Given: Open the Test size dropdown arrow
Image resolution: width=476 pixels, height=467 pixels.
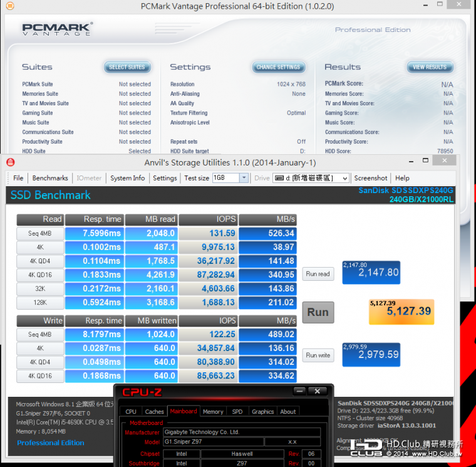Looking at the screenshot, I should coord(244,178).
